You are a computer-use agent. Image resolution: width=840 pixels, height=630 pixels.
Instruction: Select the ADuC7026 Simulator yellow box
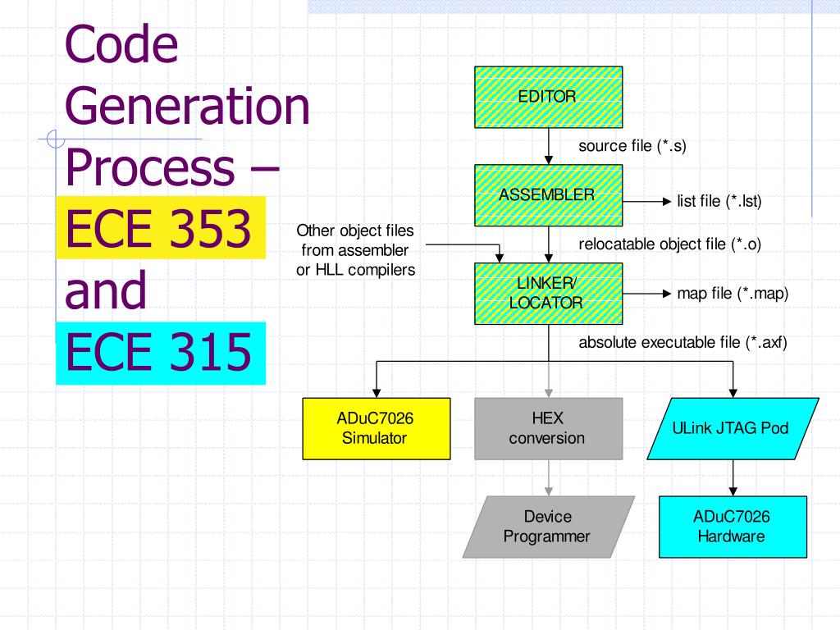coord(376,428)
